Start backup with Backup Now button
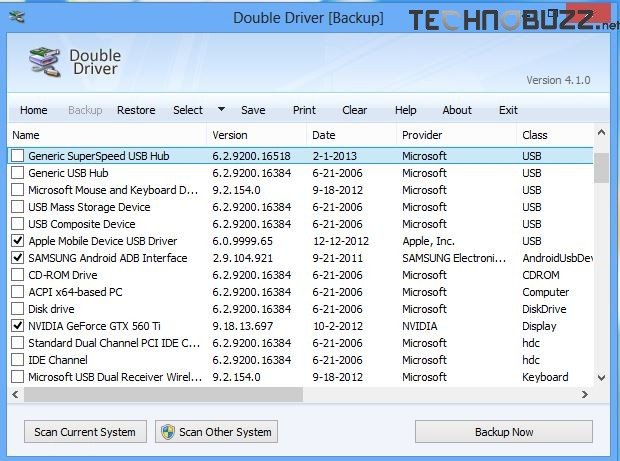620x461 pixels. (504, 432)
